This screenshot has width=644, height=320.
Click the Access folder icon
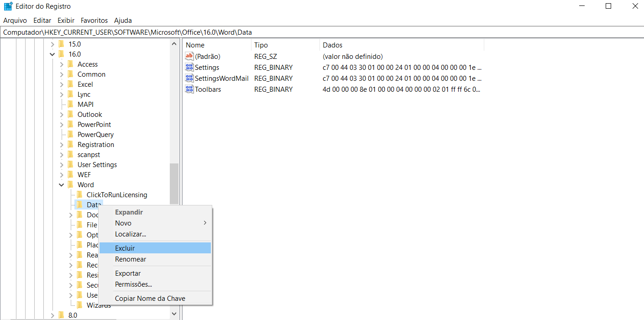pos(70,64)
